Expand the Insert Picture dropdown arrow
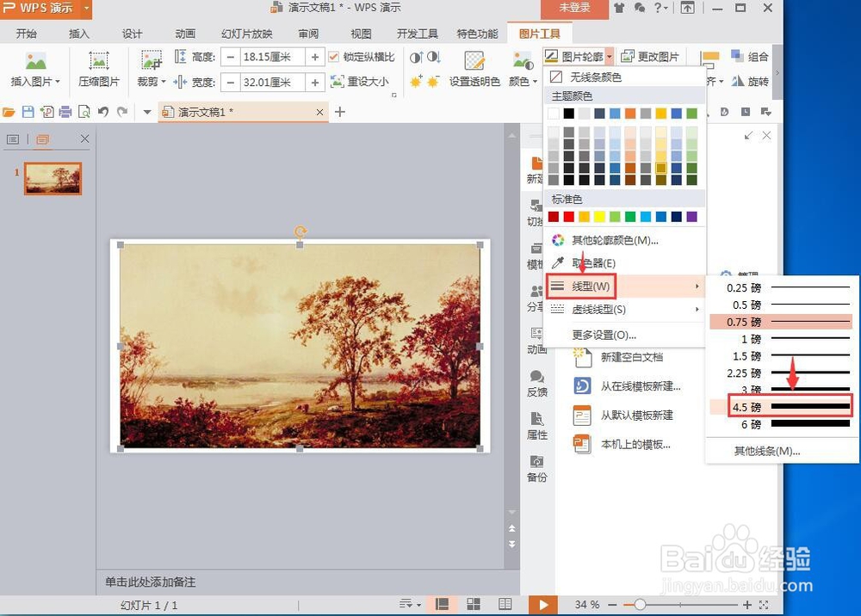This screenshot has height=616, width=861. pos(58,82)
